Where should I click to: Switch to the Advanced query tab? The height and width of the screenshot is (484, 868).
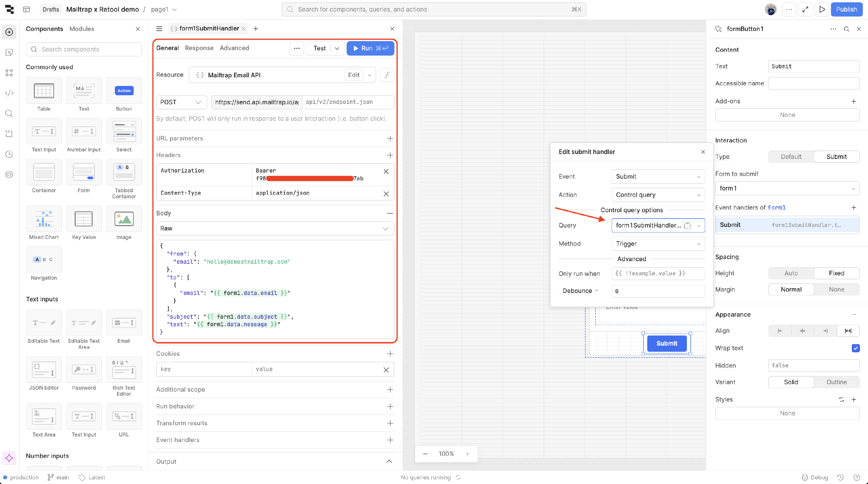[x=235, y=48]
